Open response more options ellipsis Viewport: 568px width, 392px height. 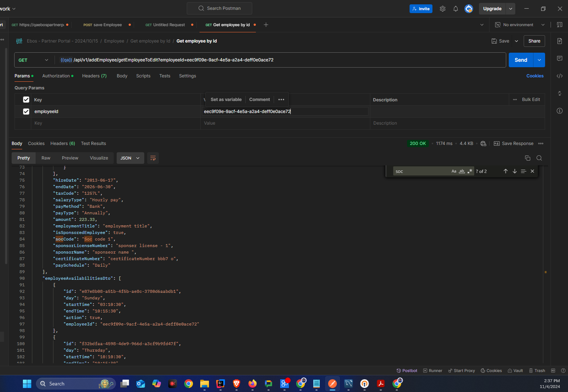coord(541,144)
